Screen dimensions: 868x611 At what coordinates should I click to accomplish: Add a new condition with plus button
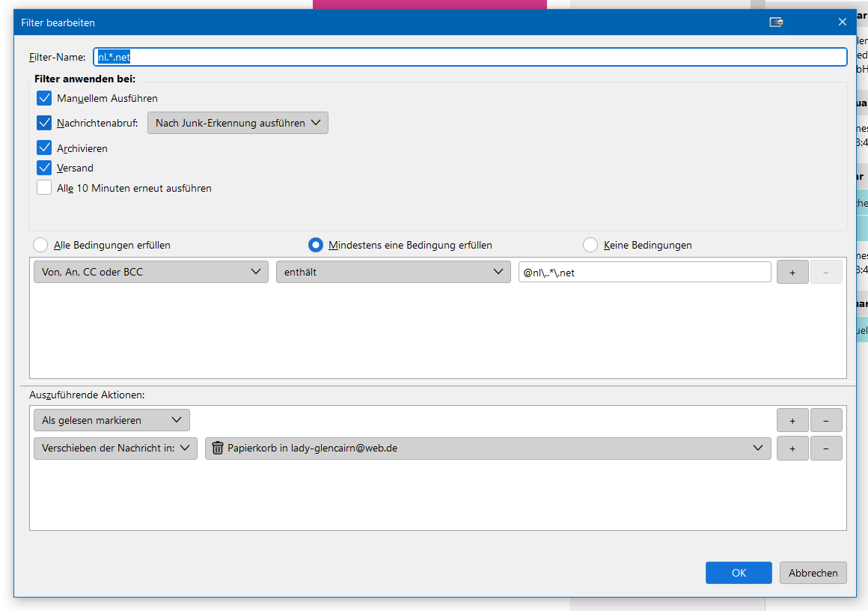pyautogui.click(x=792, y=273)
